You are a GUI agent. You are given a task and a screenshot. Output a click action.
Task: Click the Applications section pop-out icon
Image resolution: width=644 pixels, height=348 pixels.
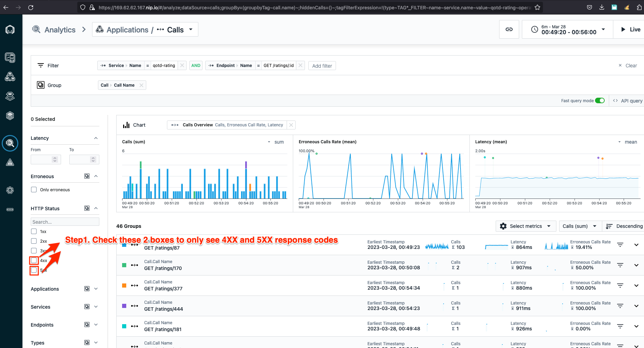pos(87,289)
